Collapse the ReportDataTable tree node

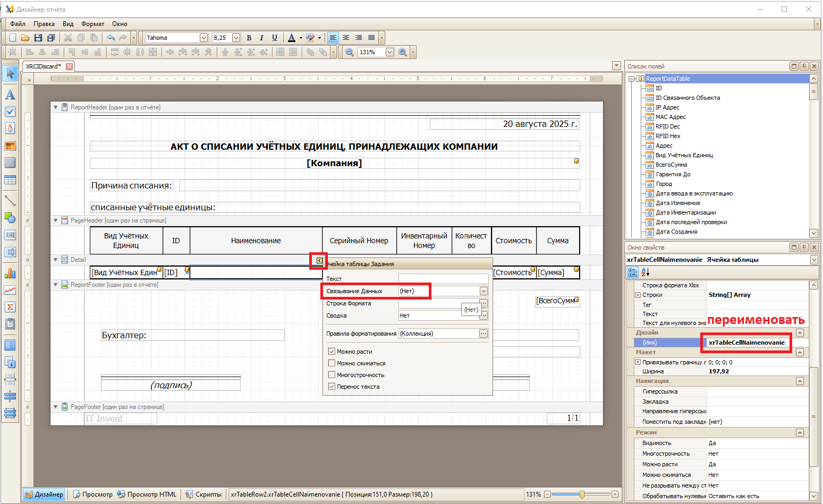(632, 79)
